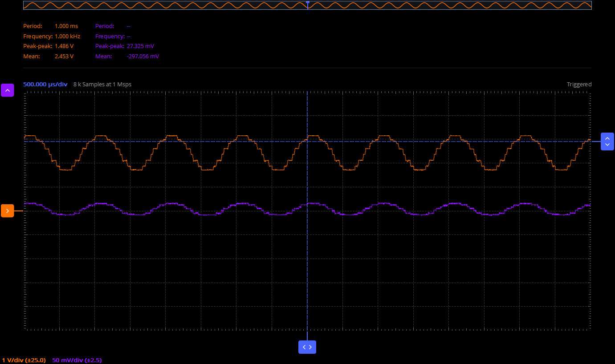Click the orange channel zero-level handle
615x364 pixels.
tap(8, 210)
